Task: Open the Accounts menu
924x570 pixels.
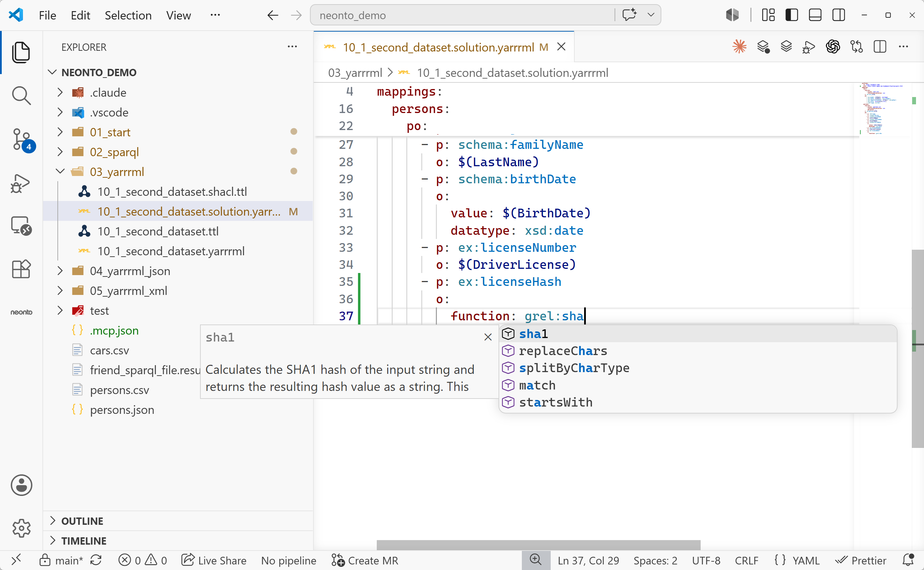Action: coord(22,485)
